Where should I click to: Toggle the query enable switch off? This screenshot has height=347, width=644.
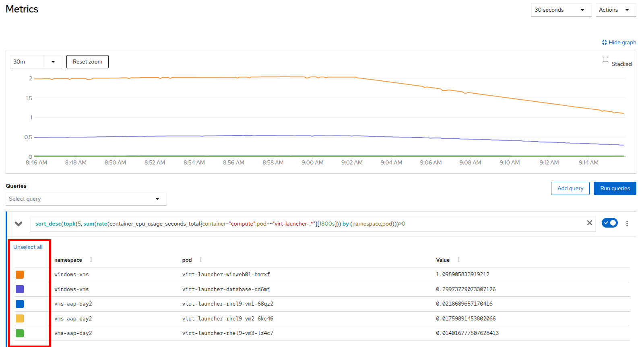(609, 223)
